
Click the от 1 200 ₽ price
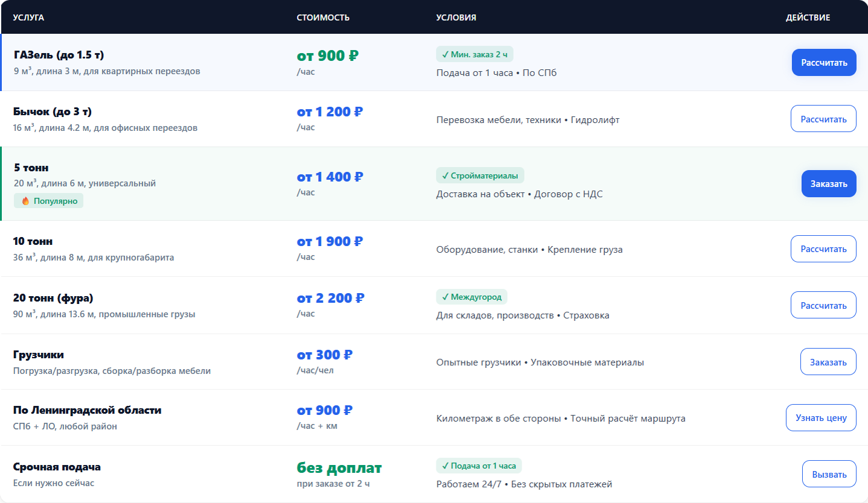(330, 112)
